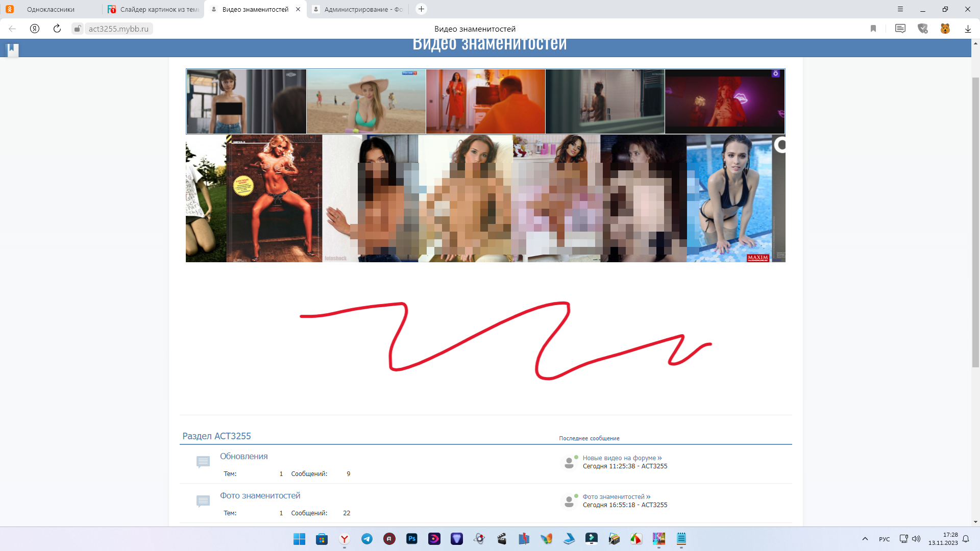
Task: Click the shield protection extension icon
Action: click(x=922, y=29)
